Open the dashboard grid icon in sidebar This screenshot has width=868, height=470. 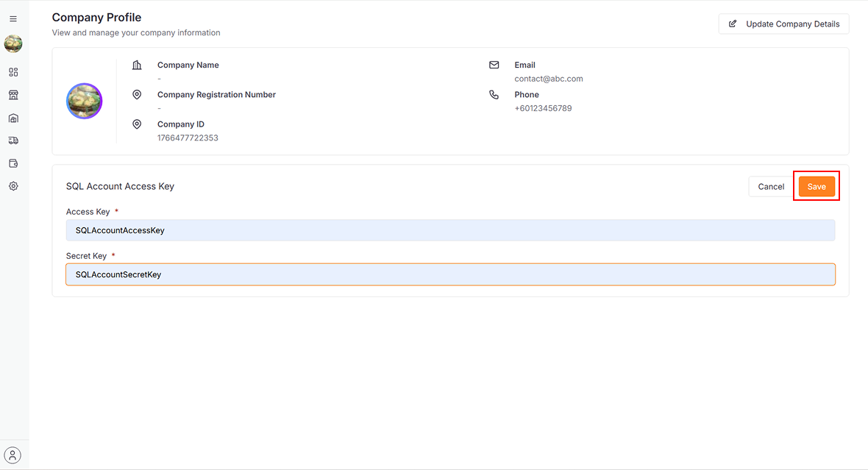(13, 72)
